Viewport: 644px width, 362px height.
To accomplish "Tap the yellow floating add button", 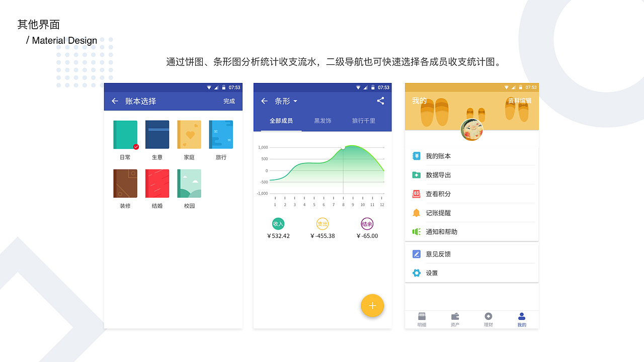I will pos(372,306).
